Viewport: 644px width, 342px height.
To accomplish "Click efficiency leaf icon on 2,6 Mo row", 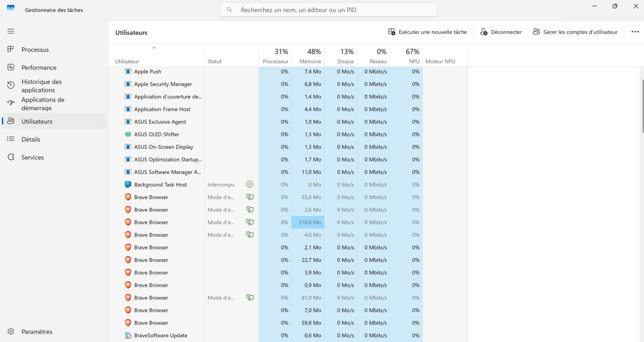I will [250, 210].
